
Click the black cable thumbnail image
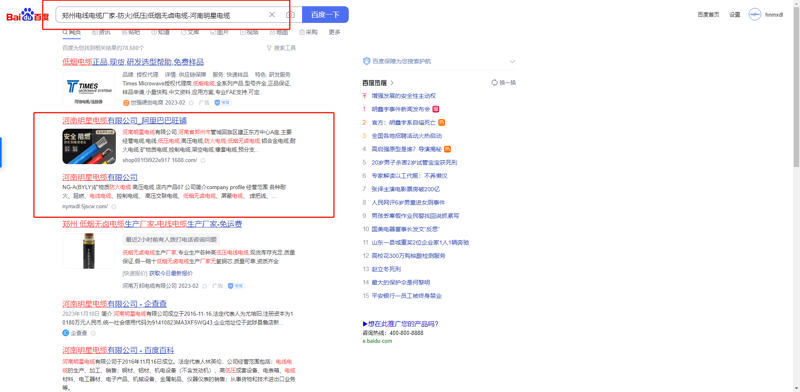tap(89, 251)
